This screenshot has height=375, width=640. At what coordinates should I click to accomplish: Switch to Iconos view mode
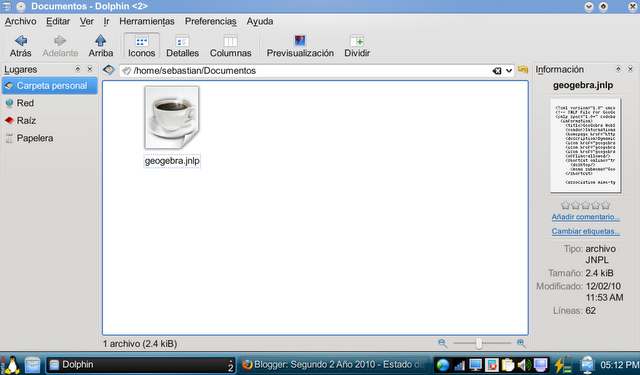[x=141, y=46]
